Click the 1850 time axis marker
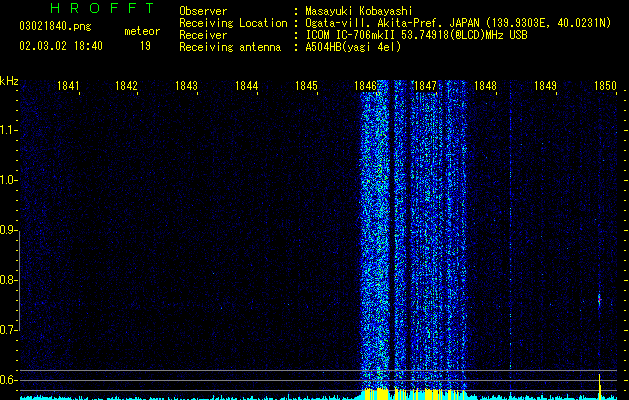629x400 pixels. point(605,86)
